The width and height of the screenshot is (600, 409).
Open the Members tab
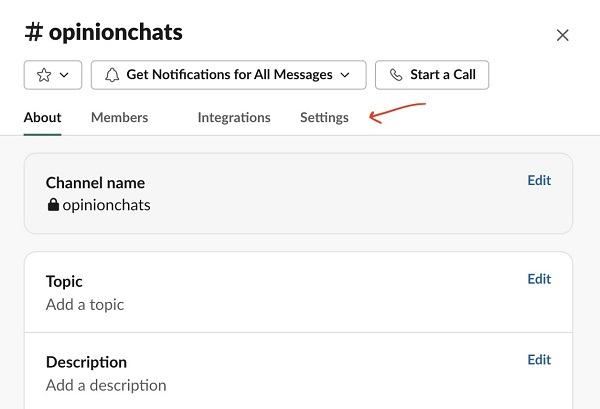(x=119, y=118)
